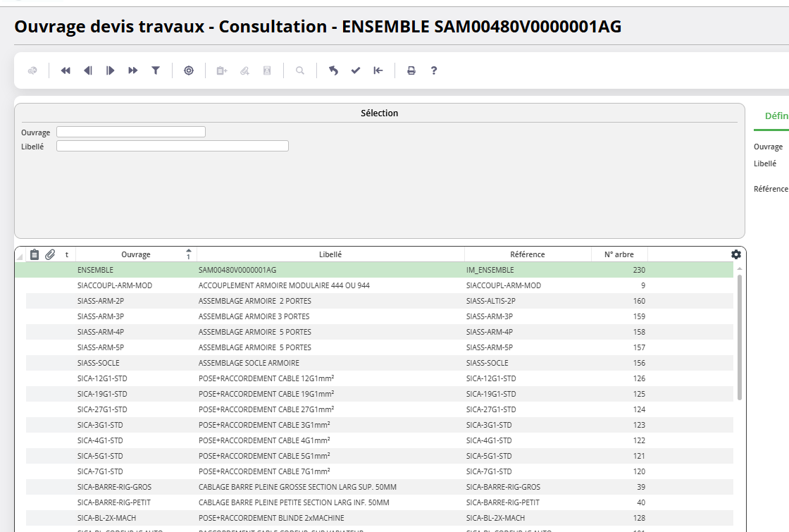Sort by the Référence column header

click(x=528, y=254)
